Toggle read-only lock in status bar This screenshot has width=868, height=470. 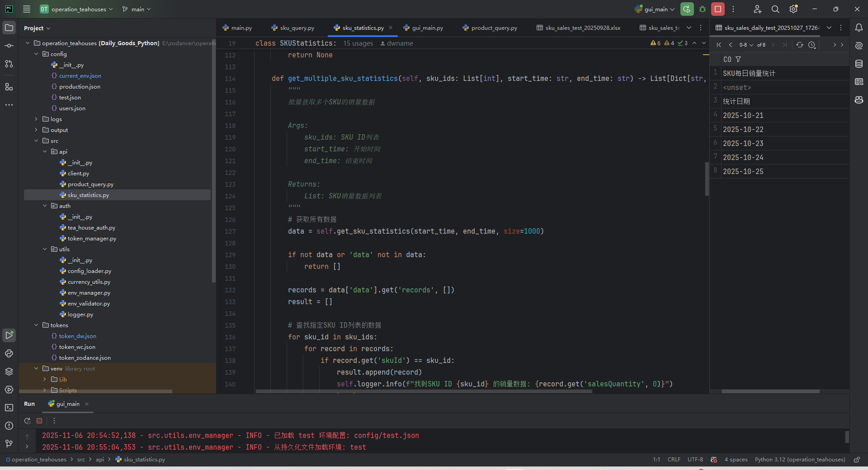(857, 460)
